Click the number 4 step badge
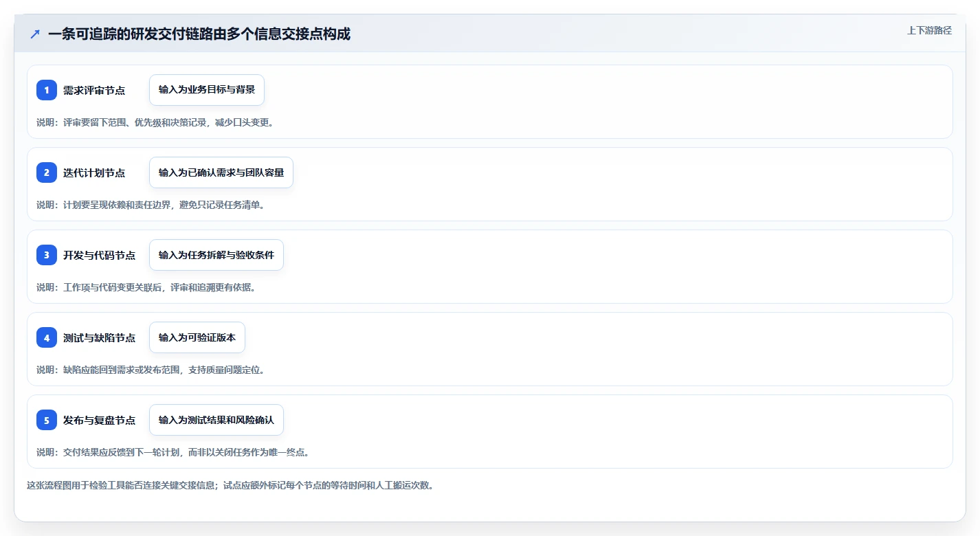This screenshot has width=980, height=536. click(x=47, y=337)
